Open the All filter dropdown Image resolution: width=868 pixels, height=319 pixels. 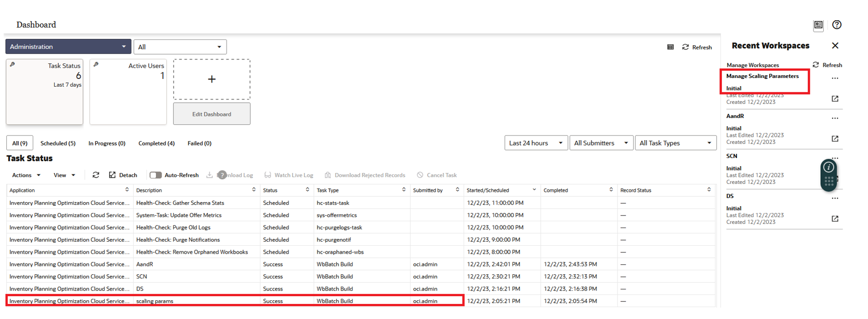pyautogui.click(x=180, y=47)
